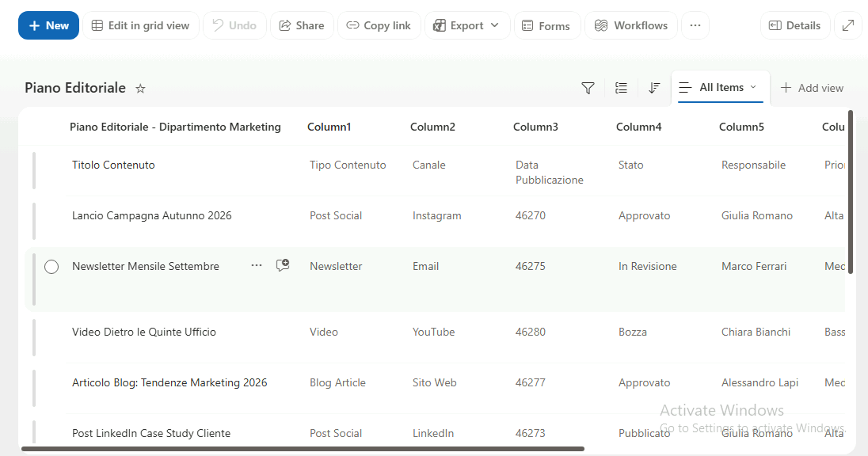Click the horizontal scrollbar at the bottom
This screenshot has width=868, height=456.
[x=303, y=449]
